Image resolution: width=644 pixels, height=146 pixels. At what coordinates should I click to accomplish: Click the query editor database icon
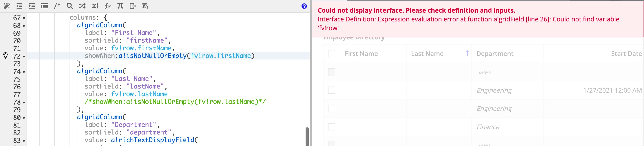click(145, 6)
